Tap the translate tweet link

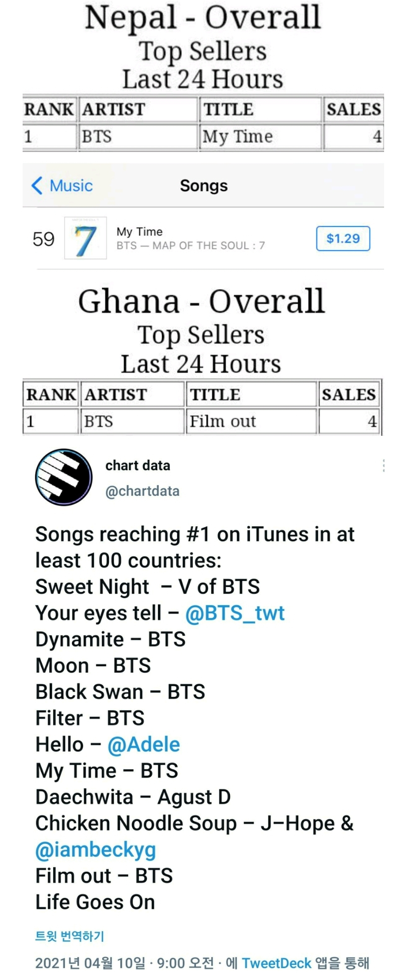pyautogui.click(x=70, y=936)
